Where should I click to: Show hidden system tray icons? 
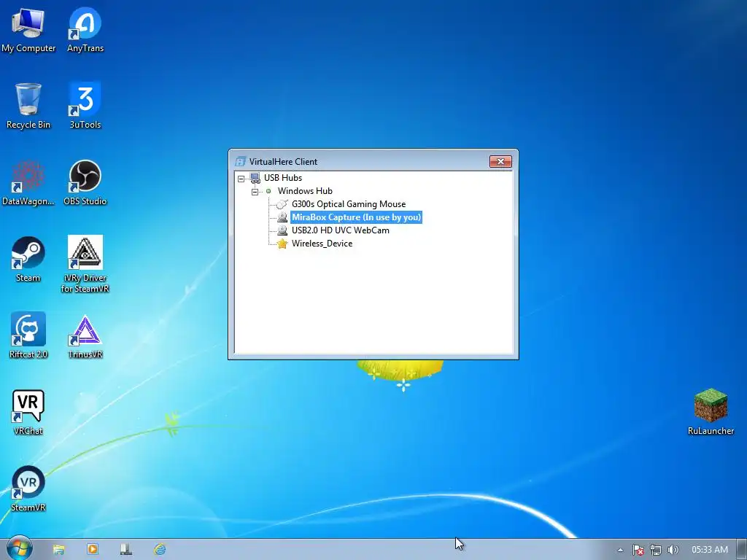tap(620, 550)
